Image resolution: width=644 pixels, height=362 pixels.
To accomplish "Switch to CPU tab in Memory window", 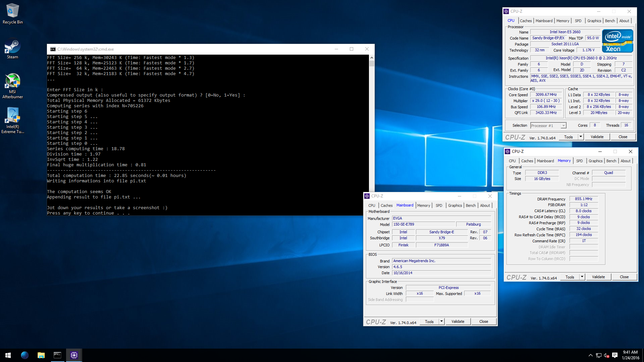I will click(512, 161).
